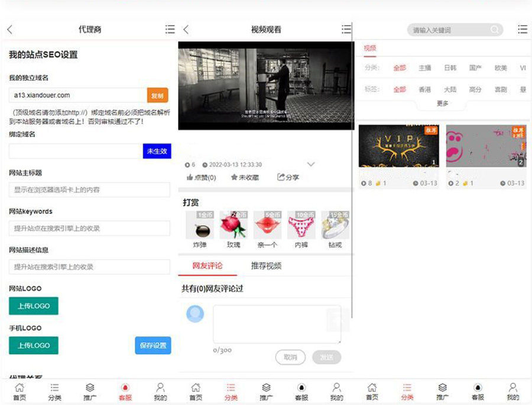Image resolution: width=532 pixels, height=405 pixels.
Task: Select the 亲一个 lips gift
Action: pyautogui.click(x=267, y=225)
